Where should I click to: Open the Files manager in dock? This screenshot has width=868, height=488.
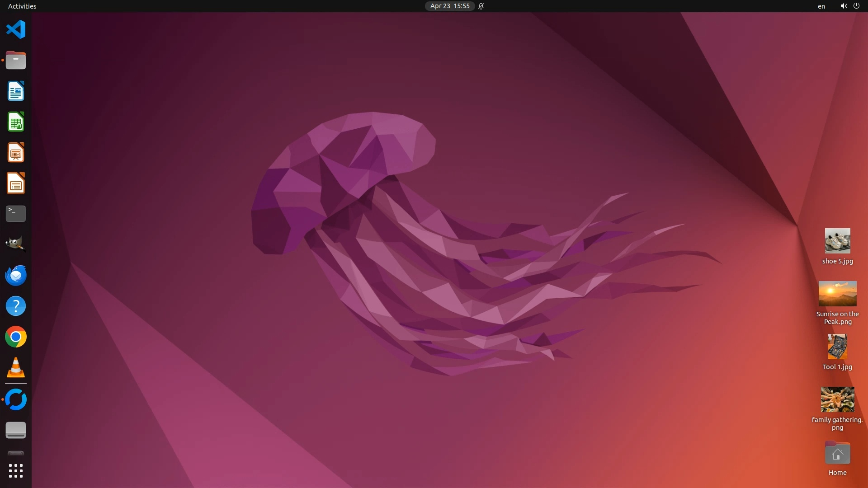tap(16, 60)
